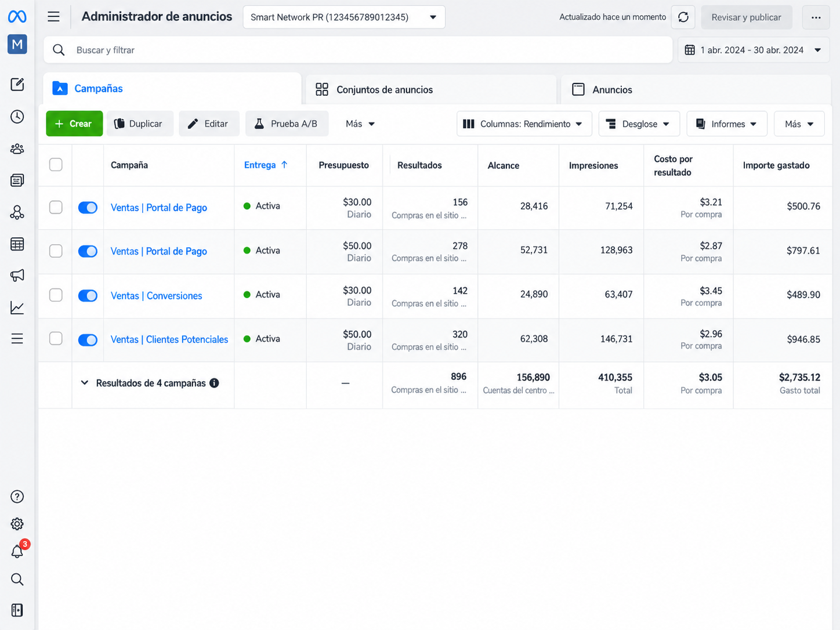Click the Editar button
The width and height of the screenshot is (840, 630).
[209, 124]
